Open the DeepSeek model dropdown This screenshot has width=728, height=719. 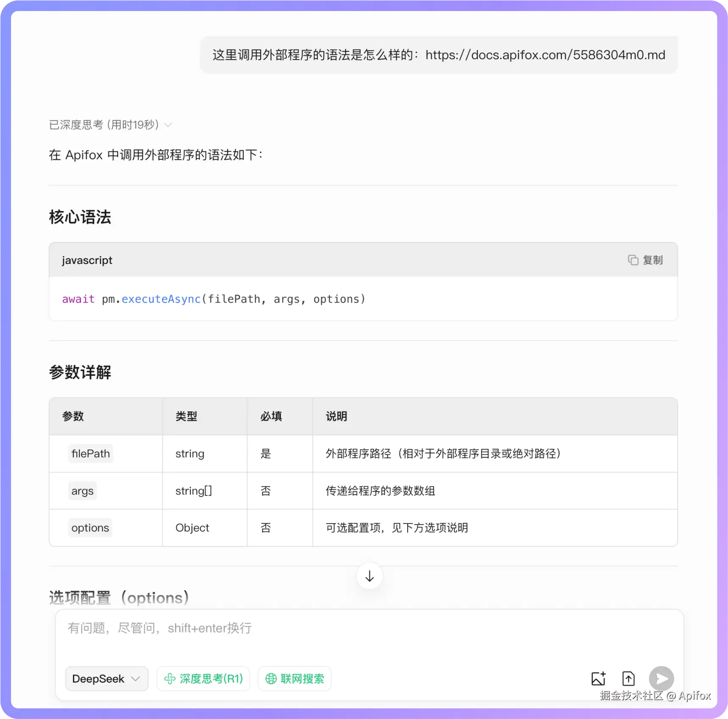coord(106,679)
